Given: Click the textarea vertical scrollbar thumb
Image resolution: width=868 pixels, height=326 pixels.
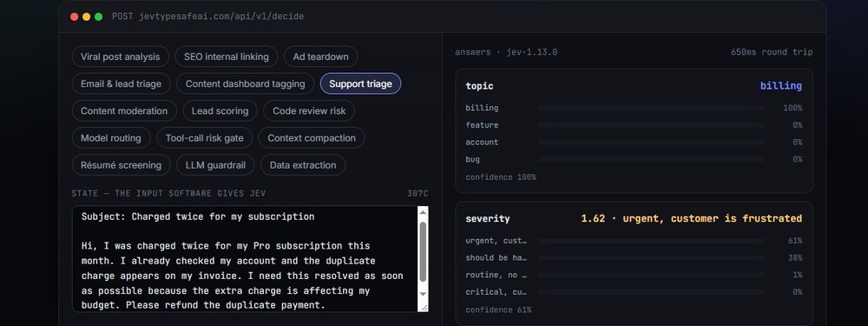Looking at the screenshot, I should [x=423, y=252].
